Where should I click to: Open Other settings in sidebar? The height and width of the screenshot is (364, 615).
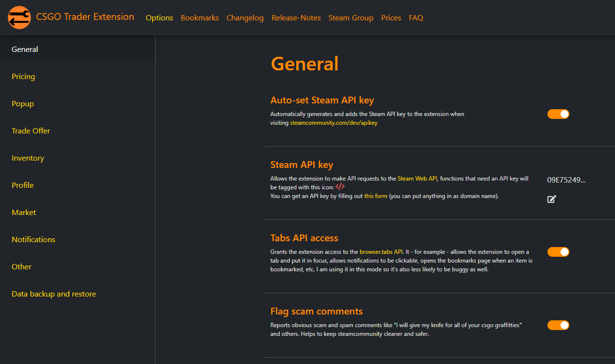pos(77,267)
